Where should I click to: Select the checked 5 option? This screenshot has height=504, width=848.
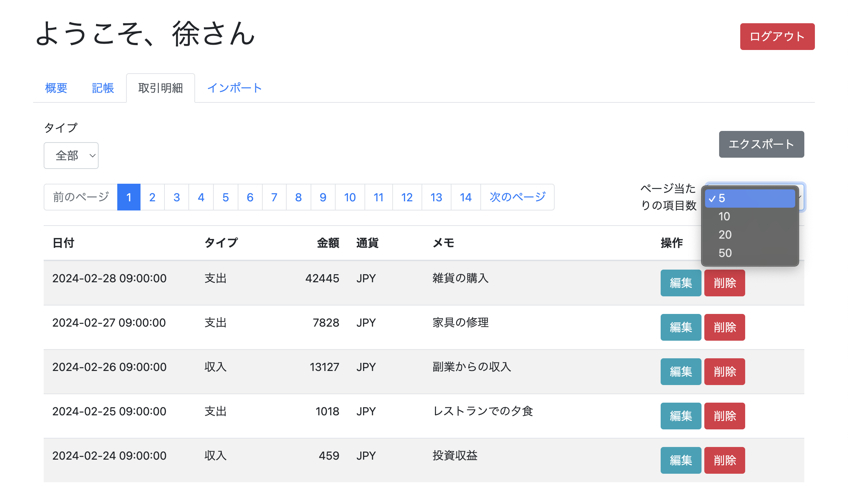(x=749, y=198)
